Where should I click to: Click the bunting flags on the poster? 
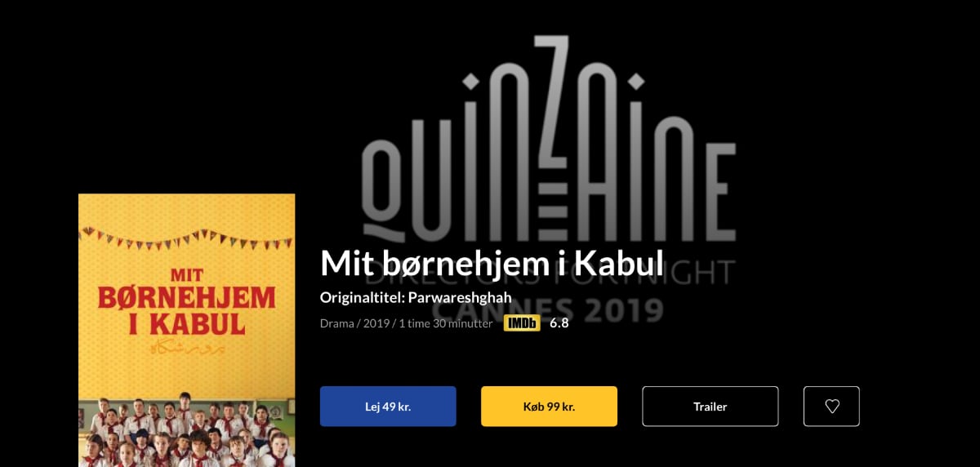click(187, 238)
